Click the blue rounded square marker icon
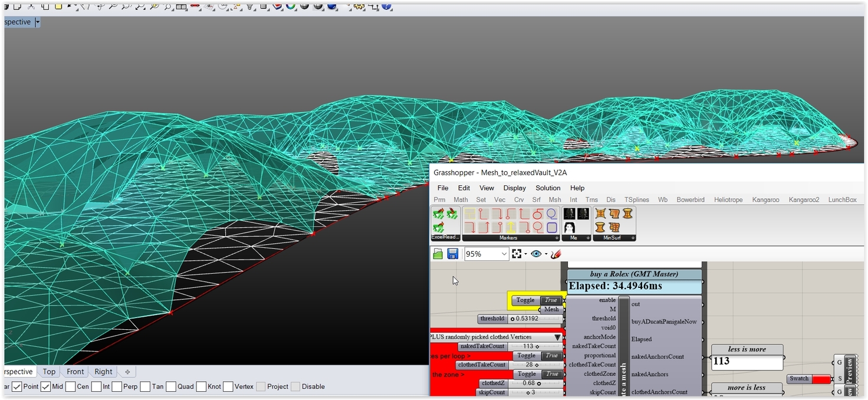This screenshot has height=400, width=868. tap(552, 227)
